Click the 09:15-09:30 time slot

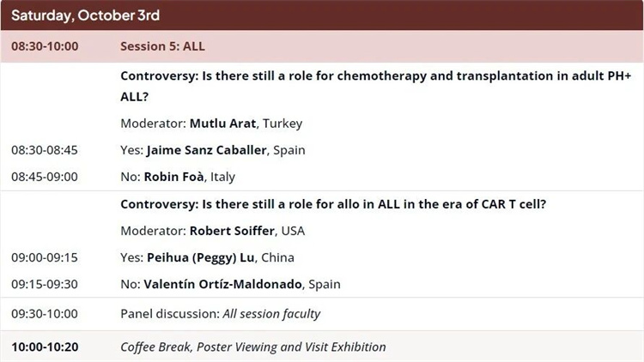45,284
